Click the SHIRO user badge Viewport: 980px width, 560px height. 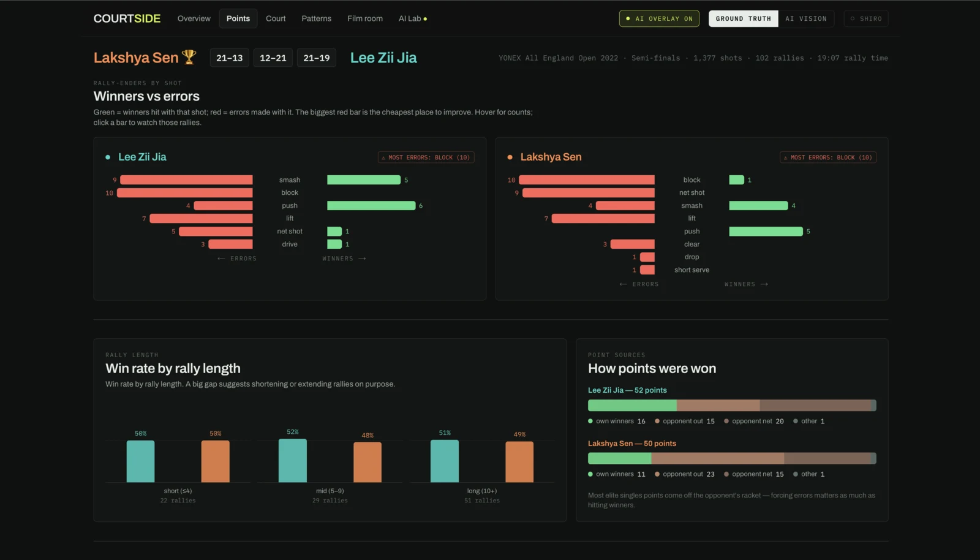[865, 18]
